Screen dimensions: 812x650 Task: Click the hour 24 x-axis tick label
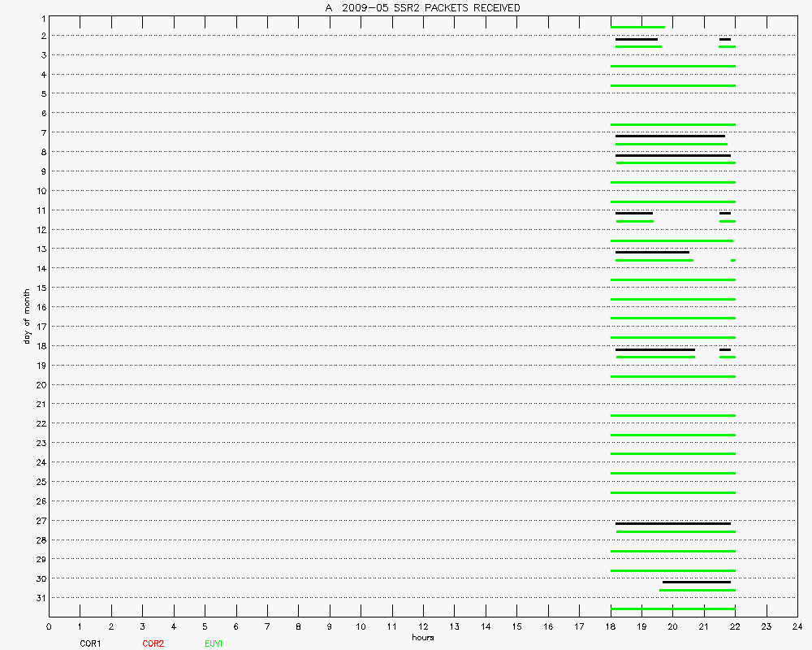pyautogui.click(x=797, y=626)
